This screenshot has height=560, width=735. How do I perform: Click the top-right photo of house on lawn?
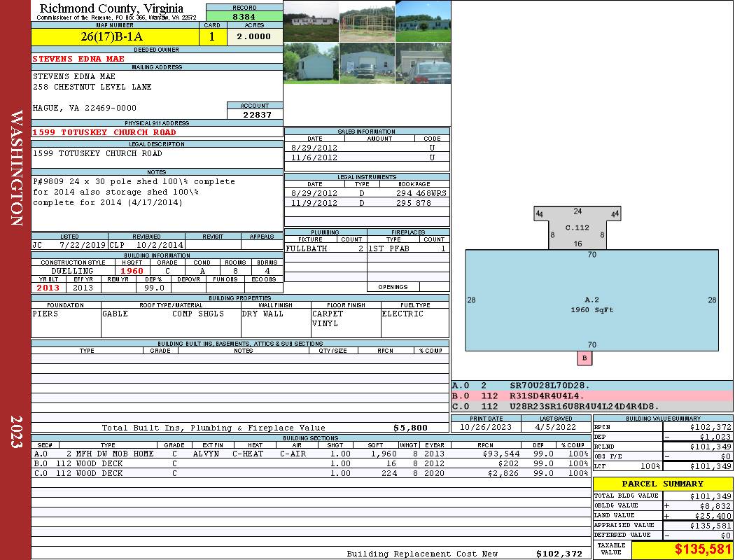423,21
